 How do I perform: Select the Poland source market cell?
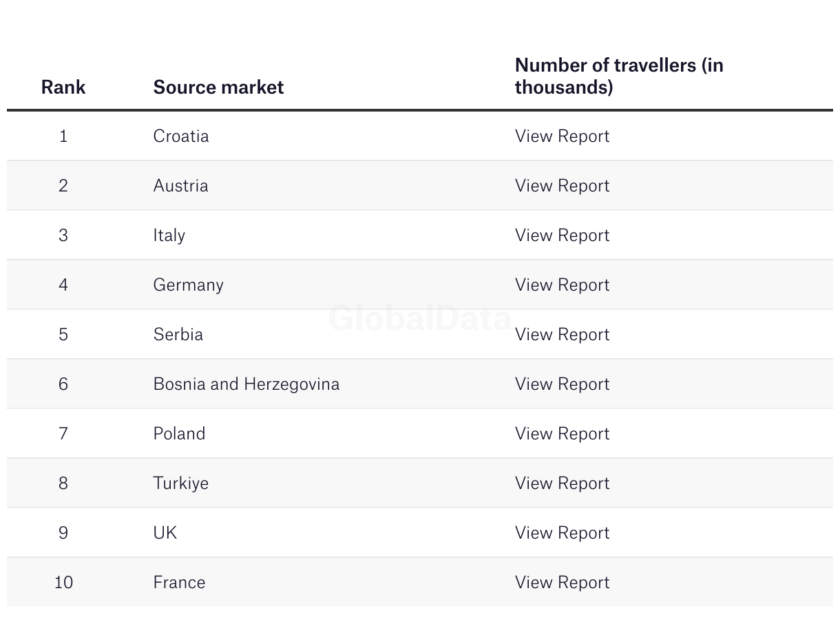point(179,434)
